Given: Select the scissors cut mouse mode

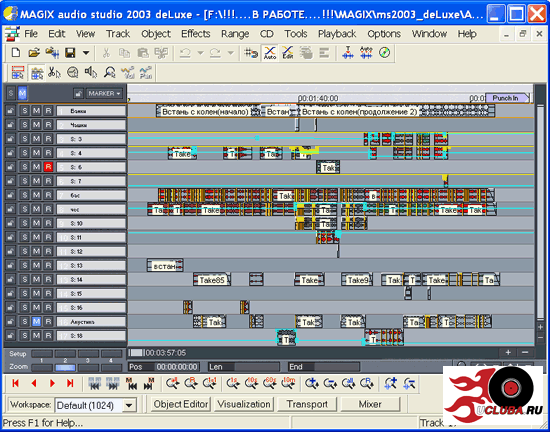Looking at the screenshot, I should pos(54,73).
